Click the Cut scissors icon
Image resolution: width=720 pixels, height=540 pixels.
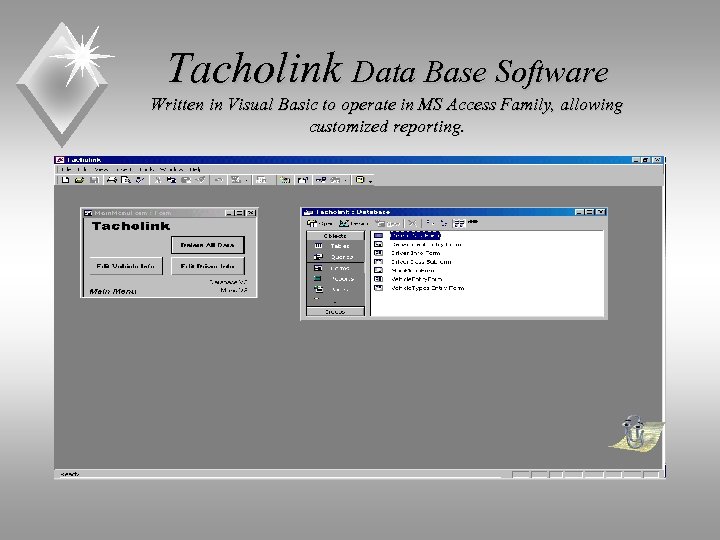(158, 180)
